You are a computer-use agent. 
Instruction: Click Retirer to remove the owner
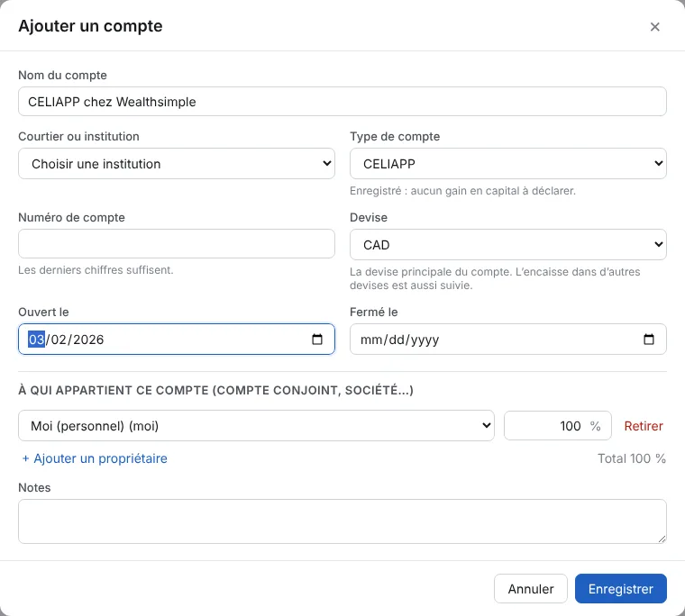tap(644, 426)
